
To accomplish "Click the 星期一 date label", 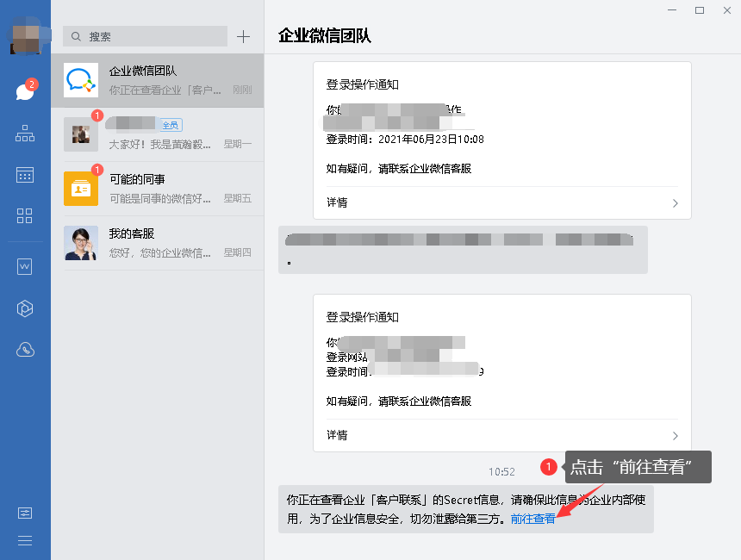I will [x=237, y=144].
